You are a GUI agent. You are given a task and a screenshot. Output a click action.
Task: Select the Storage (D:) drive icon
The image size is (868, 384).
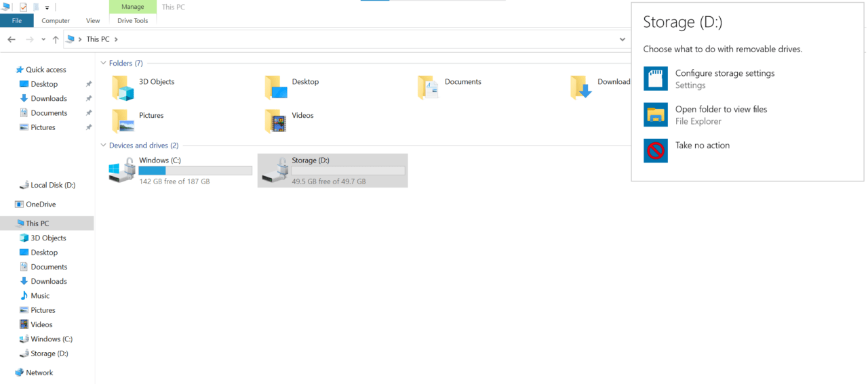point(276,171)
